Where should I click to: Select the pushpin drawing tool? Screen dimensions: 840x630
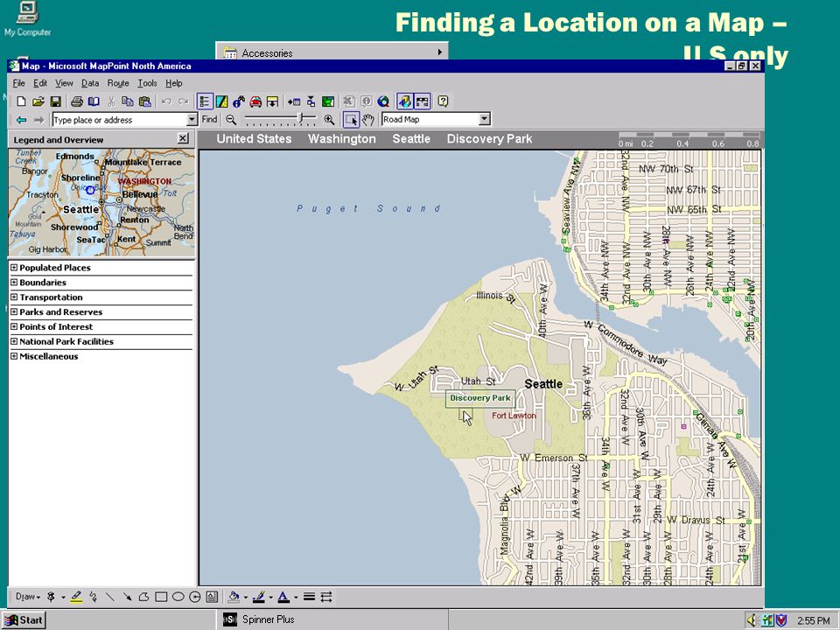[52, 597]
